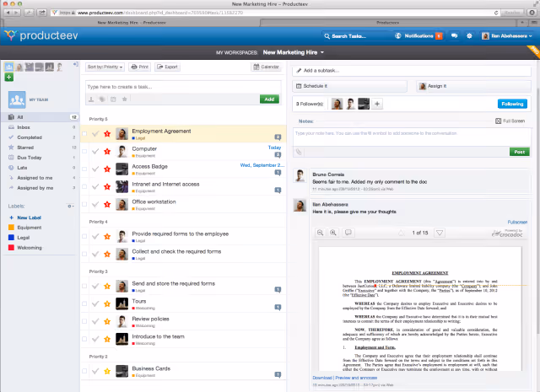
Task: Open the Ilan Abehassera user menu
Action: click(507, 35)
